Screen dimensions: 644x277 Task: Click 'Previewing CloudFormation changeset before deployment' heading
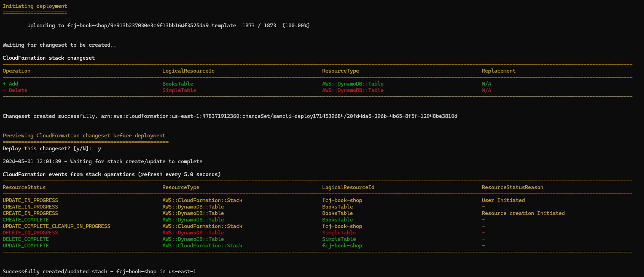tap(84, 136)
